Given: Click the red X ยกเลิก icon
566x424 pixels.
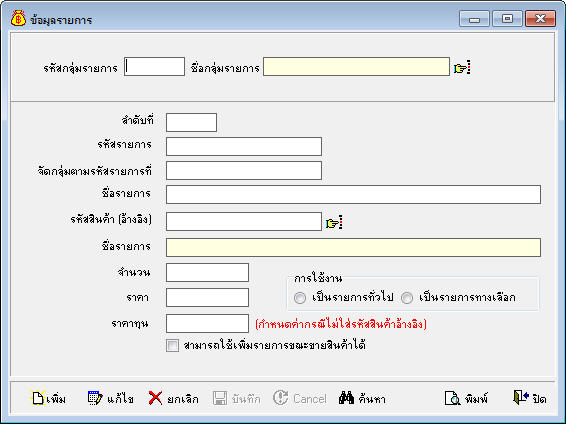Looking at the screenshot, I should (x=155, y=398).
